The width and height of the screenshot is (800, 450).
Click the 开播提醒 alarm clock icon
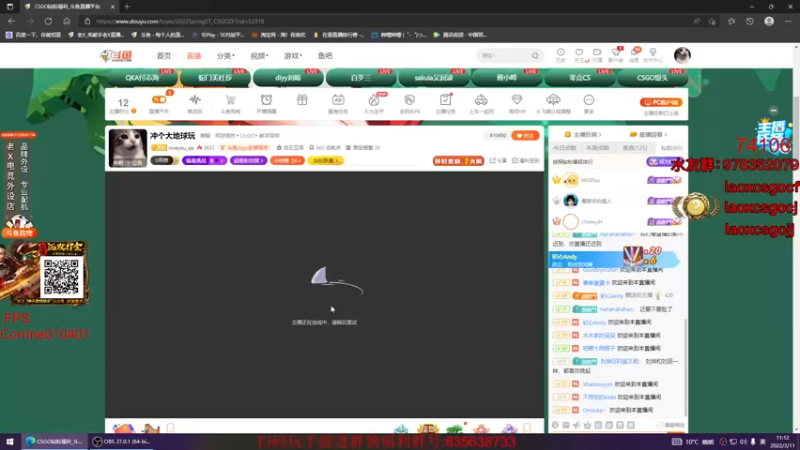pyautogui.click(x=266, y=100)
